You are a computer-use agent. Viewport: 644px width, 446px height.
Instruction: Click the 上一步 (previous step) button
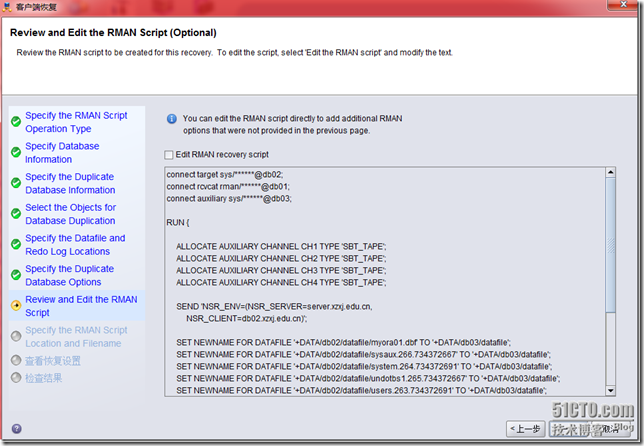tap(525, 429)
